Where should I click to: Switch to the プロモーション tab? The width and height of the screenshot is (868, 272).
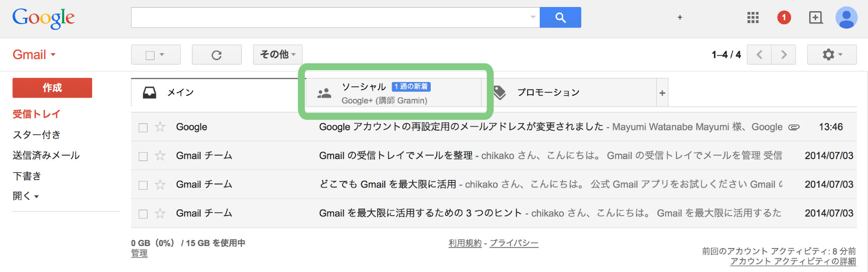[570, 93]
